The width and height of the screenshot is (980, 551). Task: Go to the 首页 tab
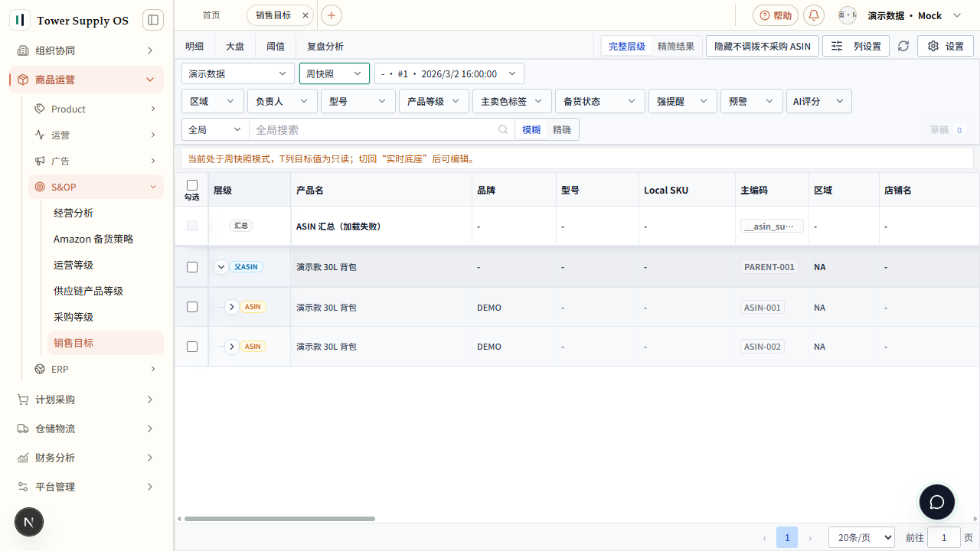(211, 15)
